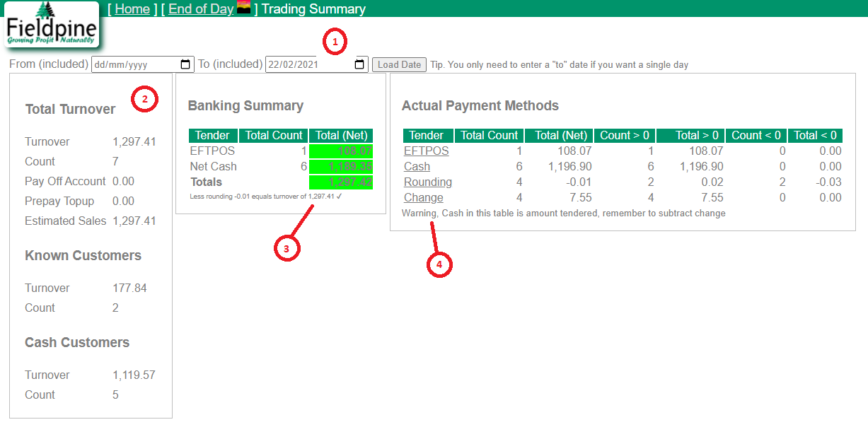Go to End of Day page
Screen dimensions: 868x427
click(201, 9)
